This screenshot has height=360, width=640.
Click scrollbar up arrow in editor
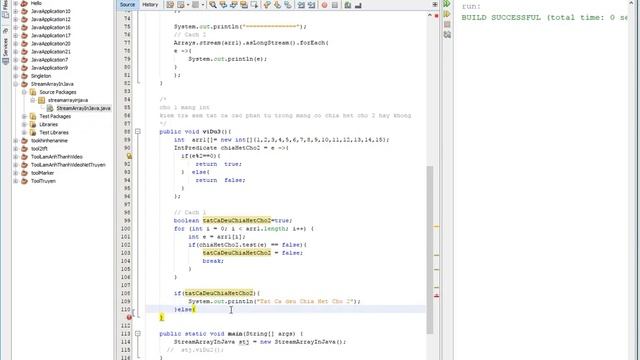point(430,16)
